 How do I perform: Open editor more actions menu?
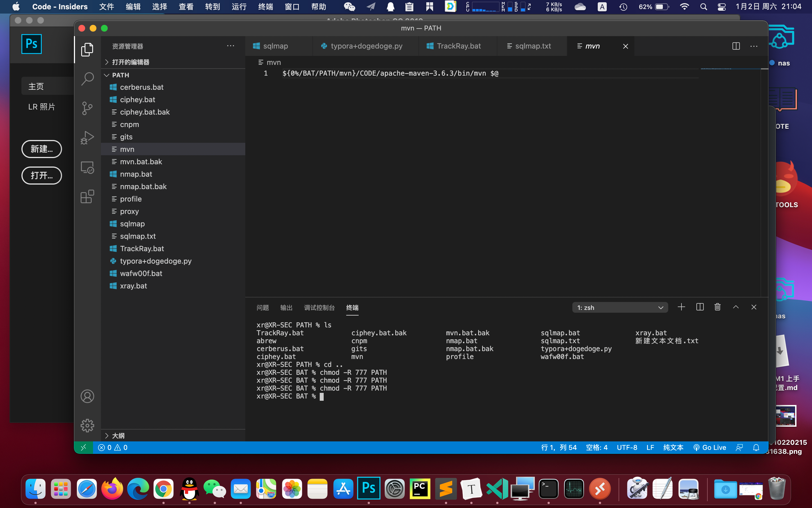(754, 46)
